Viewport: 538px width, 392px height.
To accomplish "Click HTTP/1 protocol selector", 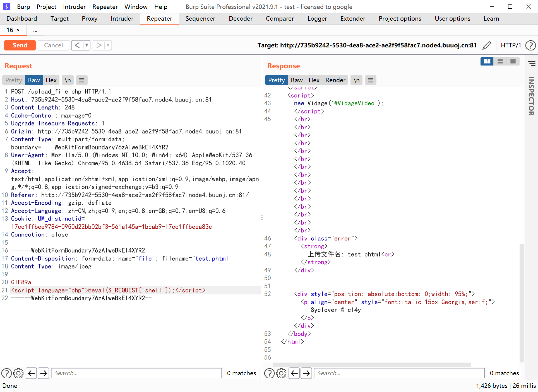I will coord(511,45).
